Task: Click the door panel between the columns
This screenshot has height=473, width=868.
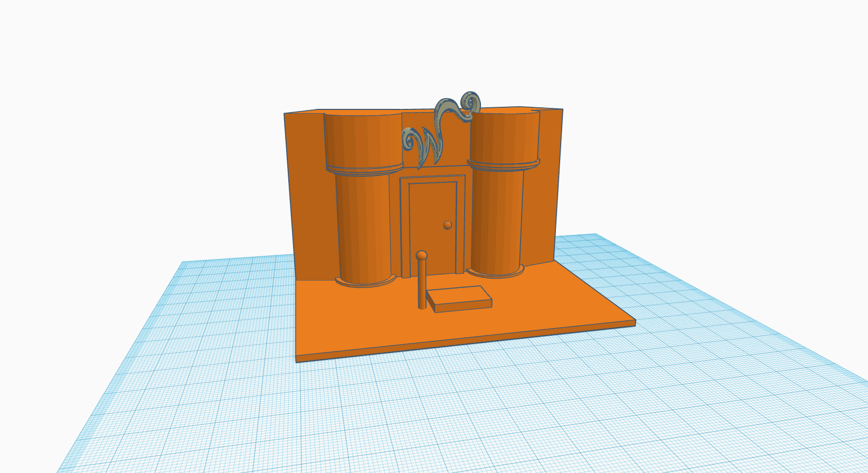Action: pos(433,228)
